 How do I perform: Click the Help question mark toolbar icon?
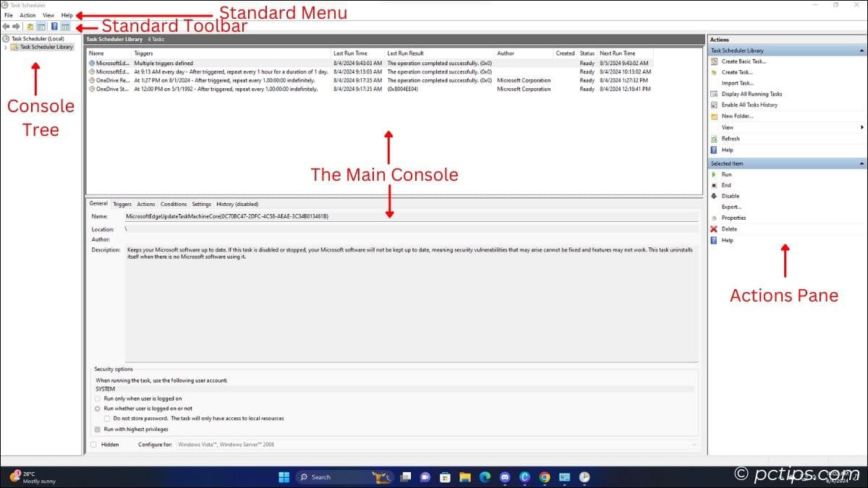pos(54,26)
